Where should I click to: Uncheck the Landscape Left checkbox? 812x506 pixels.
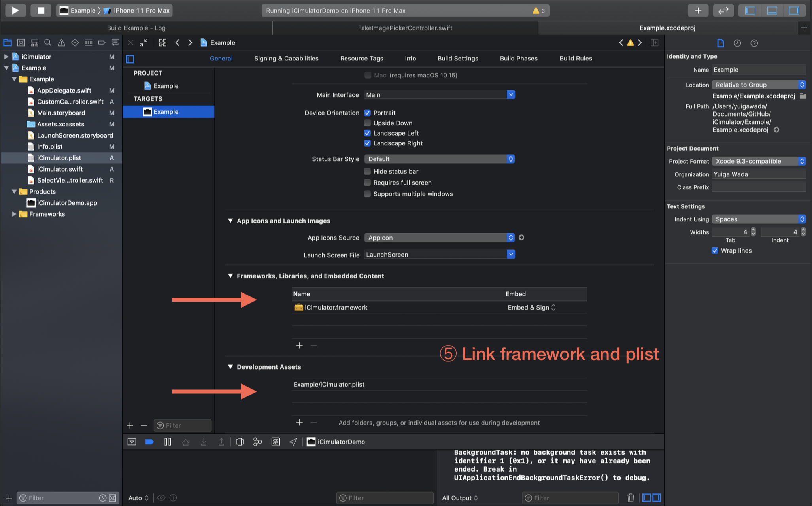tap(367, 133)
